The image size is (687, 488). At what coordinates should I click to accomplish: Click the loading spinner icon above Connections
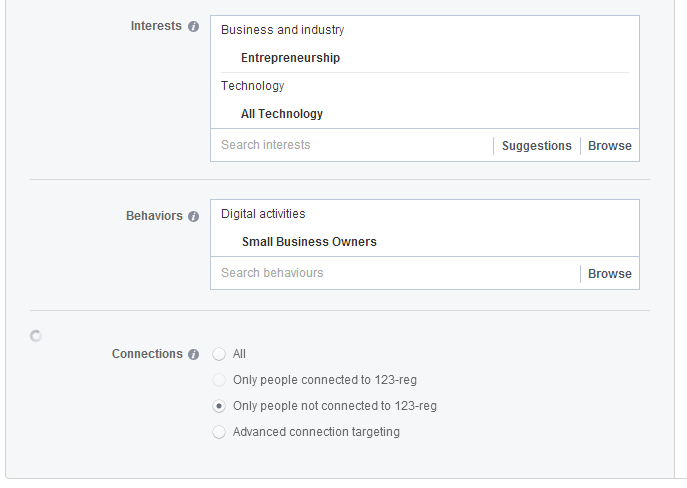coord(36,336)
